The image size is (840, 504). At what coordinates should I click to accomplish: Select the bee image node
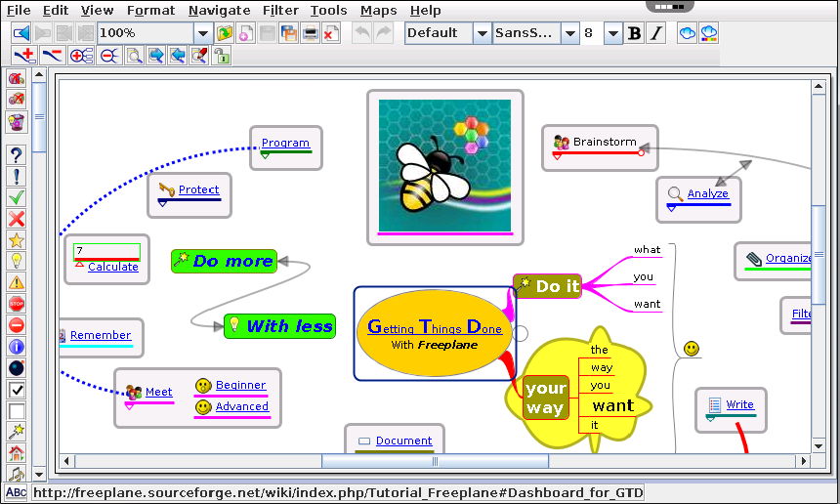[x=444, y=165]
